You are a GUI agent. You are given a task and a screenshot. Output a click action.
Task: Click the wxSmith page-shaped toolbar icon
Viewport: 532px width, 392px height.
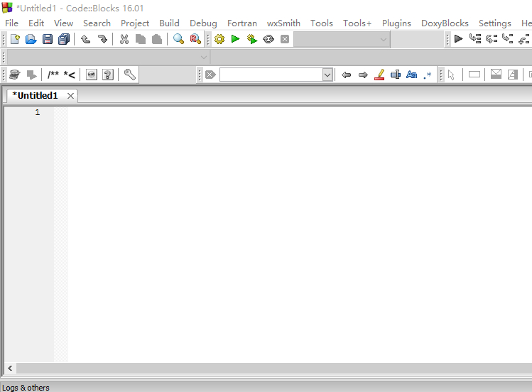coord(513,75)
